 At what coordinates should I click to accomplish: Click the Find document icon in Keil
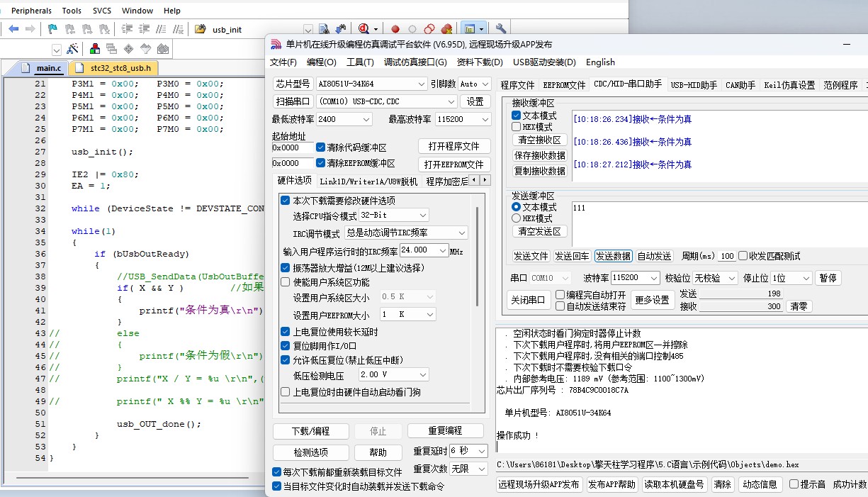pyautogui.click(x=324, y=29)
